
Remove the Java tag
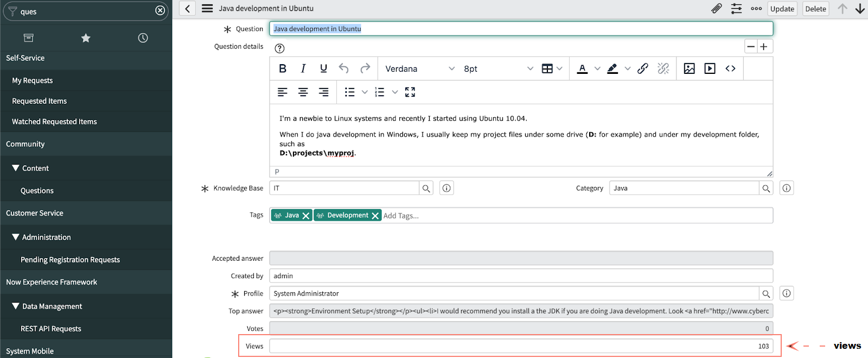[x=306, y=216]
